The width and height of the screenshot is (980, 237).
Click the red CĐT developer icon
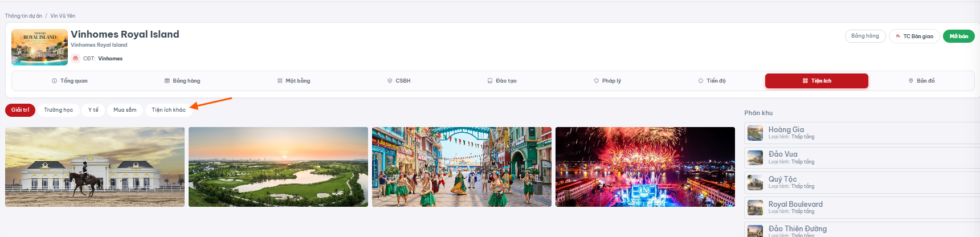(76, 58)
